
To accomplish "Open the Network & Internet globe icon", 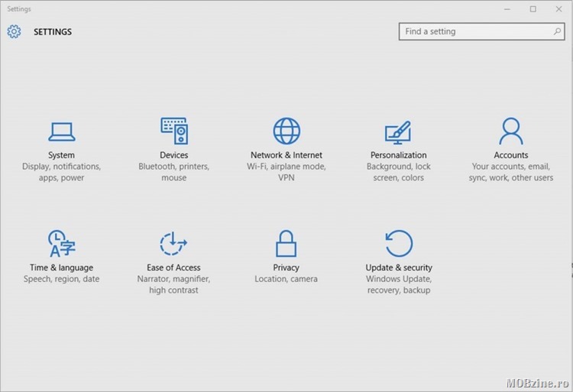I will click(x=286, y=131).
